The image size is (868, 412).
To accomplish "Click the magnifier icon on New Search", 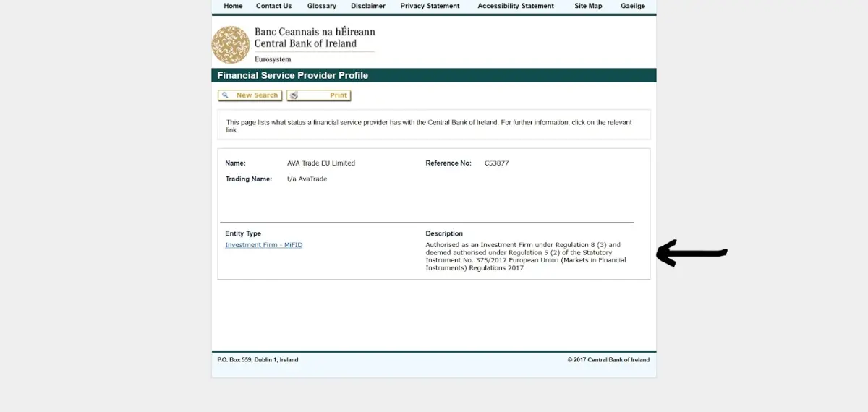I will [x=225, y=95].
